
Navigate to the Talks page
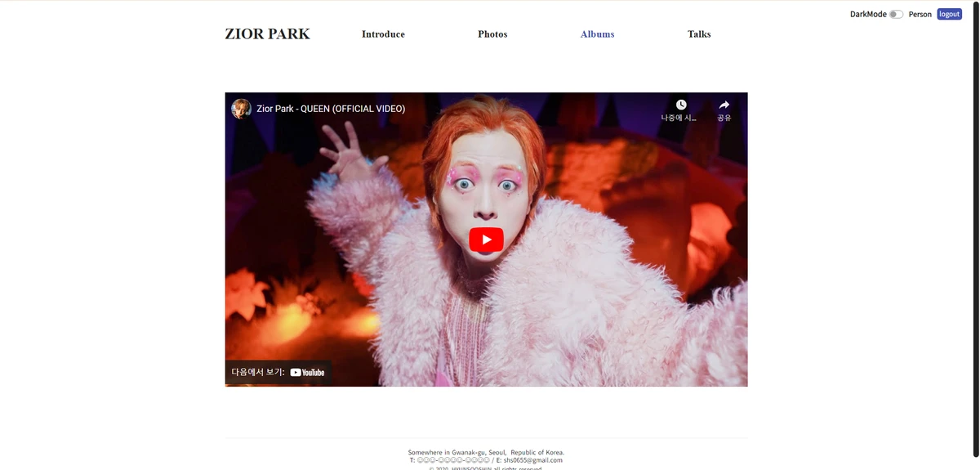[699, 34]
